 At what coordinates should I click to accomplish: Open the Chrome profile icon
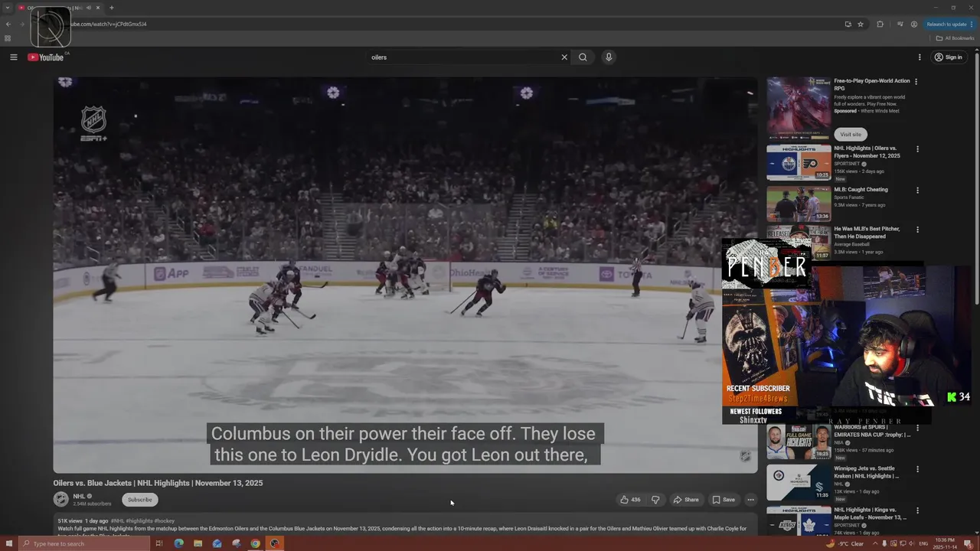(914, 24)
